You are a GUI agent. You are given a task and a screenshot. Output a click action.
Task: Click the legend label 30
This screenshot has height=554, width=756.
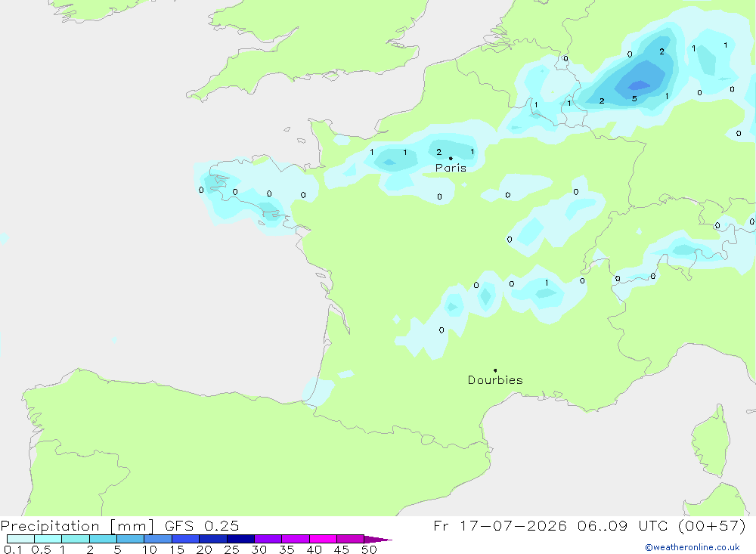pyautogui.click(x=259, y=549)
